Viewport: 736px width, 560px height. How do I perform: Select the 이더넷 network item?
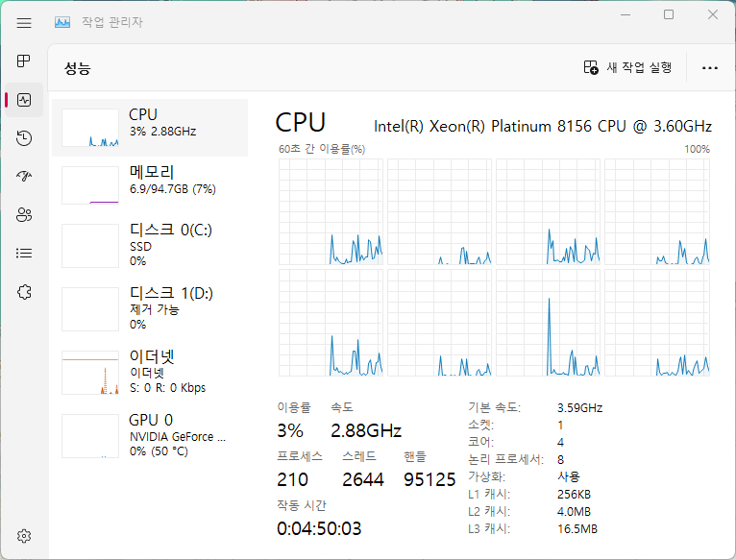pyautogui.click(x=150, y=373)
